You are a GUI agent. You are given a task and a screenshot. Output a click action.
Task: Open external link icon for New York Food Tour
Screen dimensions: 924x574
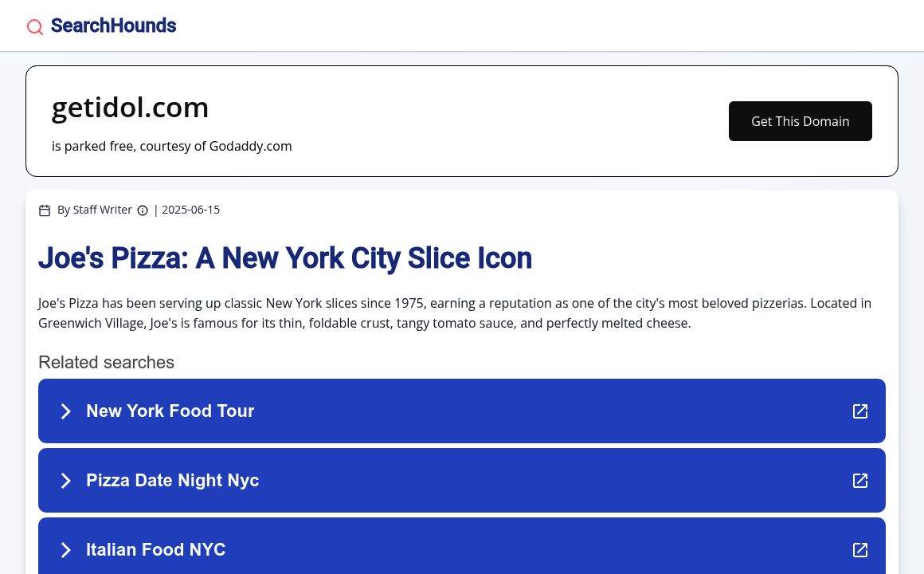tap(860, 411)
